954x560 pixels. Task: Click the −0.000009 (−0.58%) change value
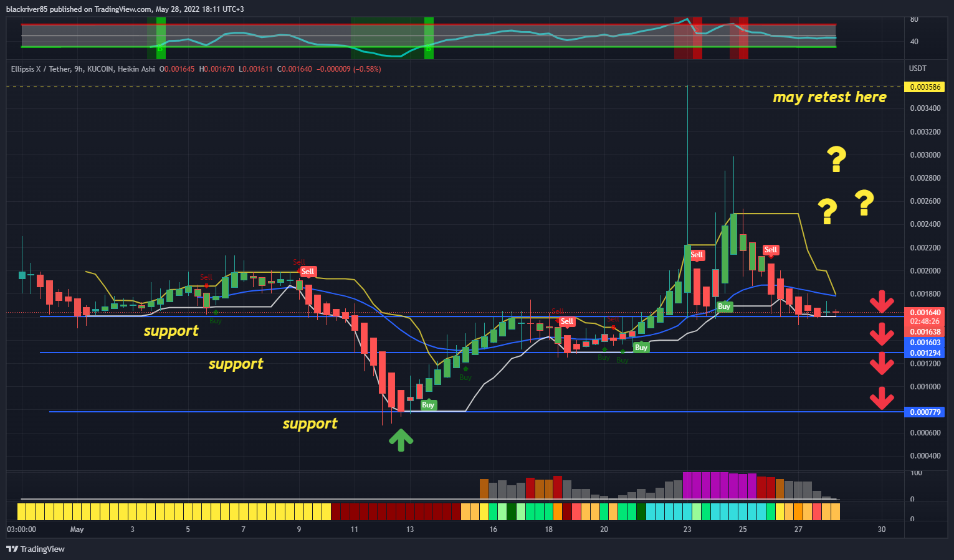(349, 69)
